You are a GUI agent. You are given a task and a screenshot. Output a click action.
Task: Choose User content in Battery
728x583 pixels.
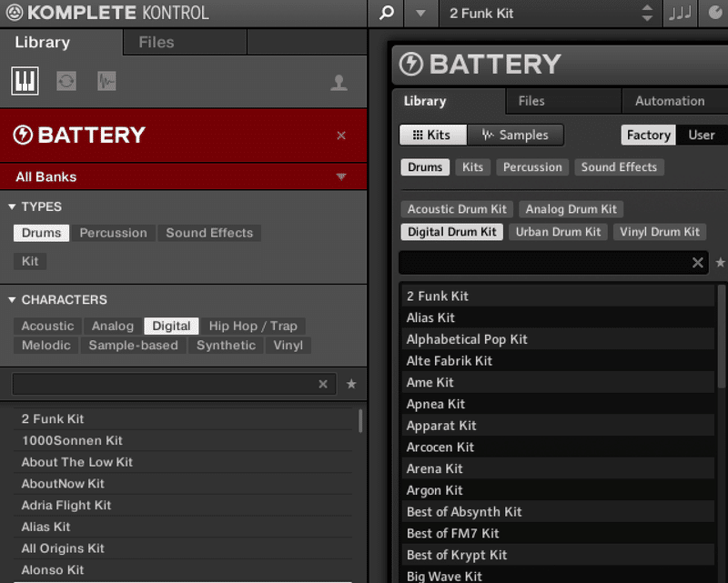coord(701,136)
